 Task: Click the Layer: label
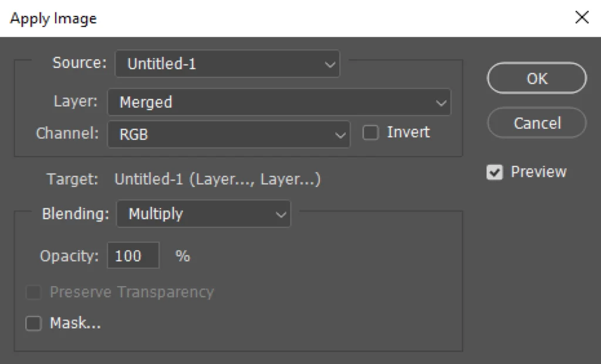point(75,101)
